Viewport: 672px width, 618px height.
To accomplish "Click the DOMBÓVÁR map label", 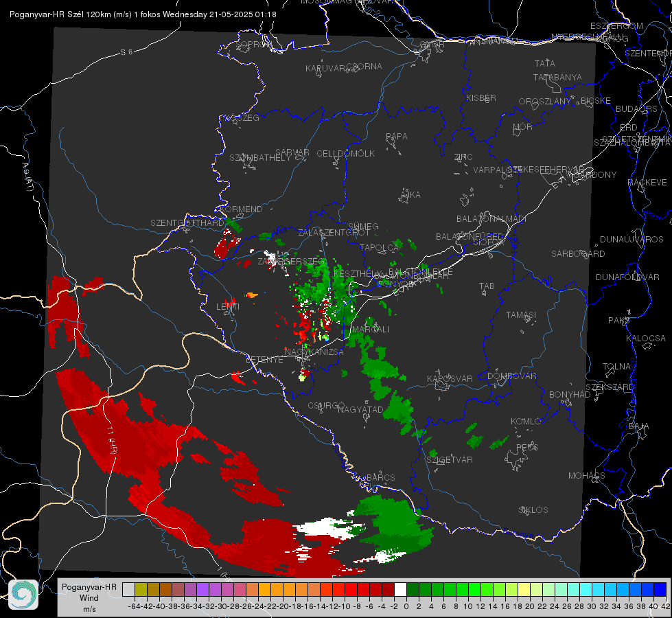I will [511, 376].
